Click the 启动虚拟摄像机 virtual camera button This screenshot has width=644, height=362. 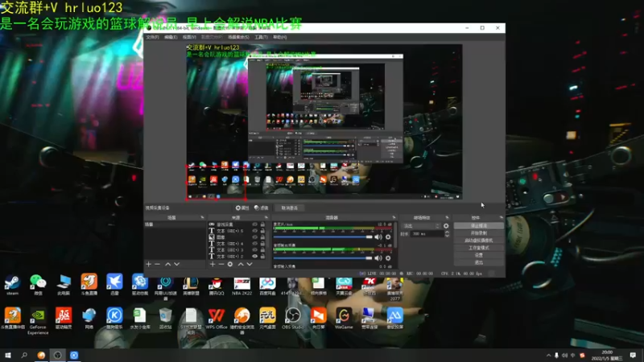pos(478,241)
